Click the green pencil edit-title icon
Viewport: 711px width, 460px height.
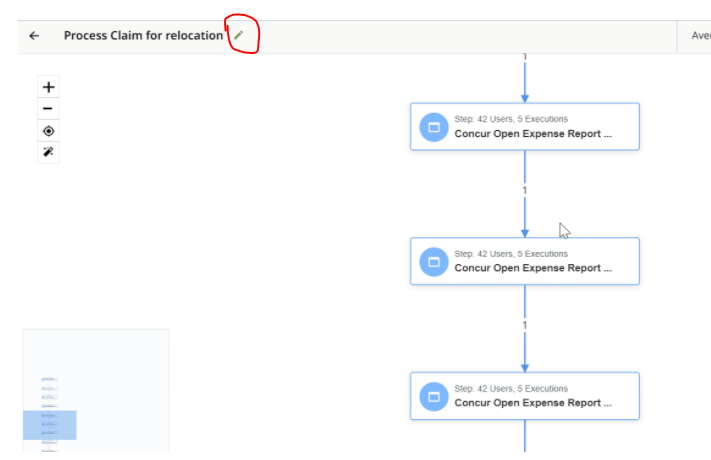click(x=239, y=35)
